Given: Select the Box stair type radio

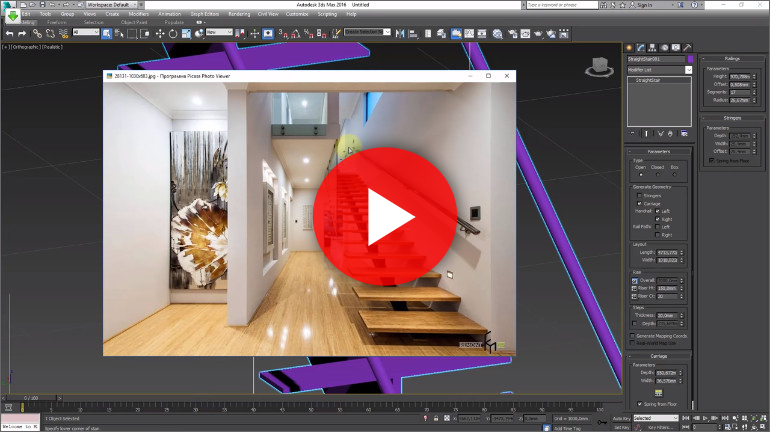Looking at the screenshot, I should [x=674, y=175].
